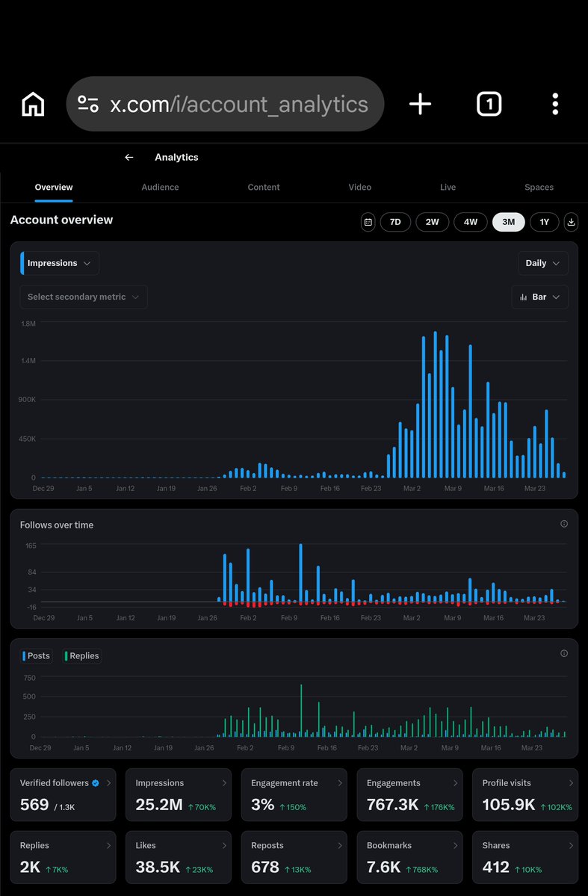
Task: Tap the browser home icon
Action: point(33,104)
